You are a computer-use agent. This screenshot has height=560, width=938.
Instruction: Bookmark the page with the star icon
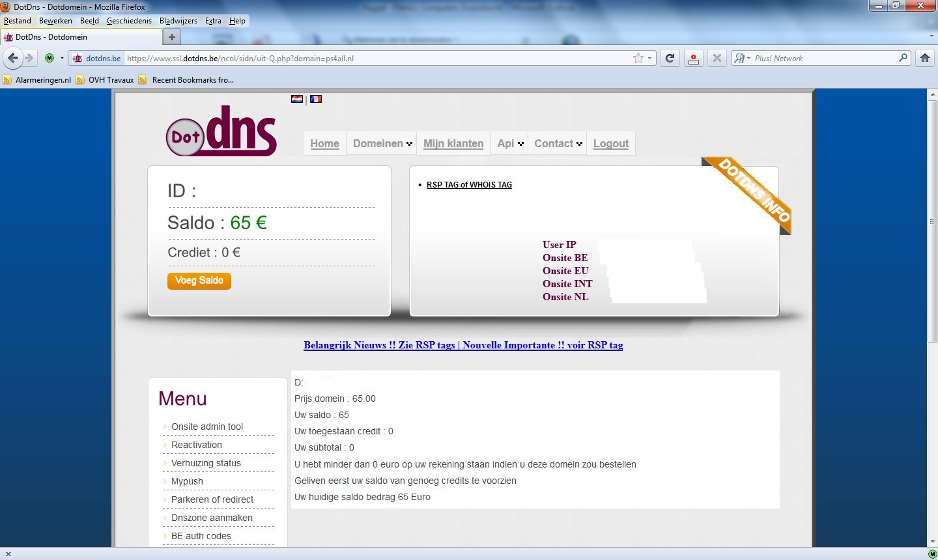click(x=638, y=58)
